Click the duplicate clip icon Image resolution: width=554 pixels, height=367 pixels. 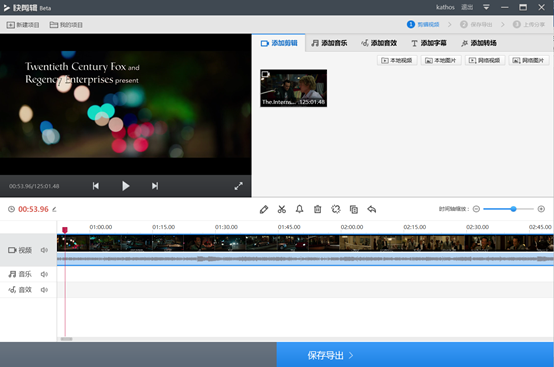pos(354,209)
